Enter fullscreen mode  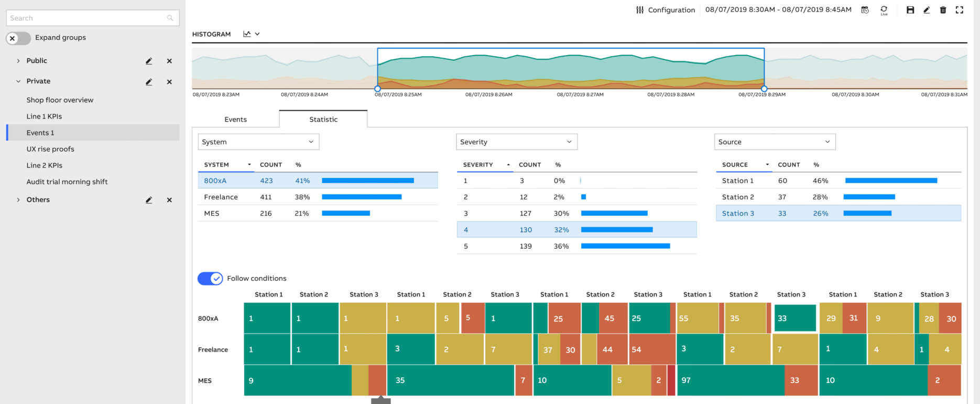pyautogui.click(x=960, y=10)
